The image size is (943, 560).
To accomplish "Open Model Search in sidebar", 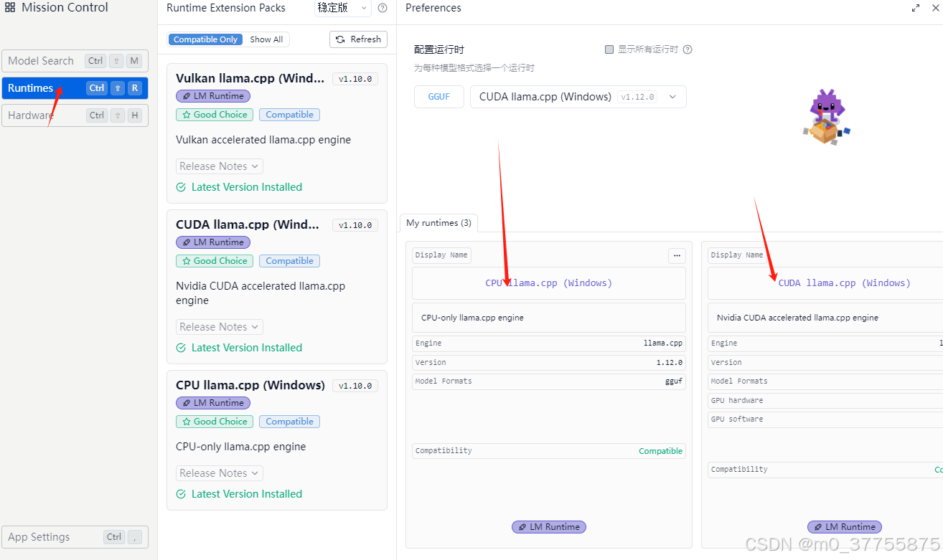I will coord(75,61).
